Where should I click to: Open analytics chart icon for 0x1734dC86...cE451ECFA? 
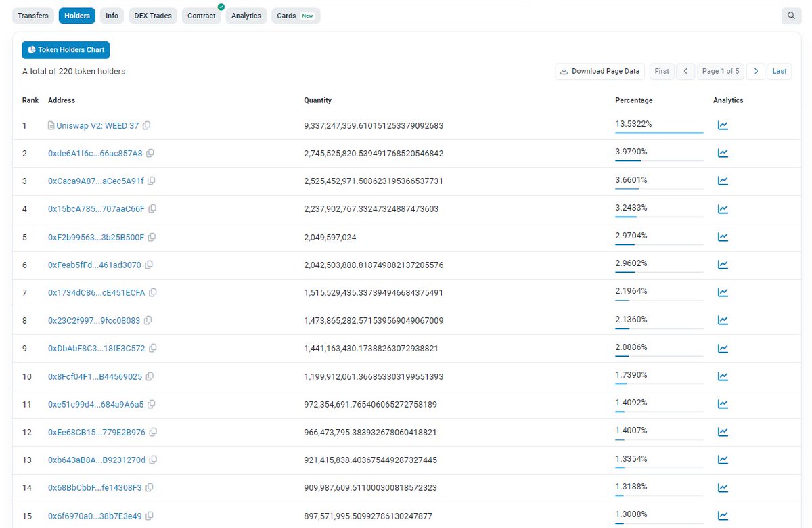pos(723,292)
